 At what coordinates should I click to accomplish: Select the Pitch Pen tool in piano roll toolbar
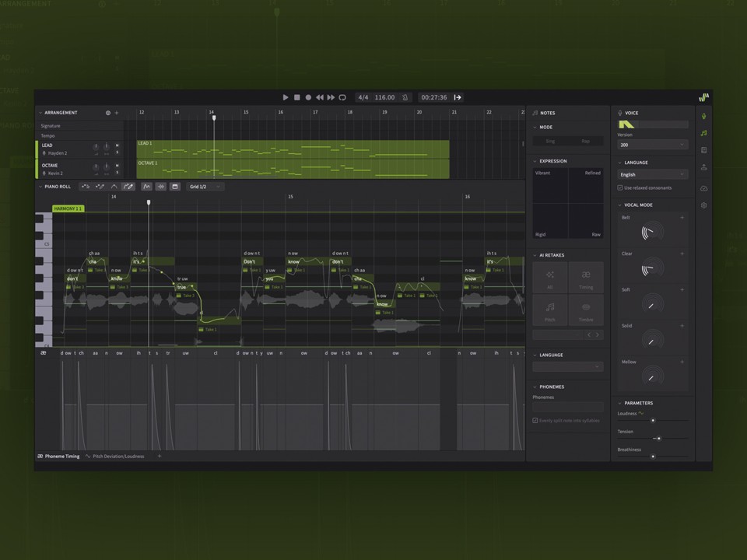coord(127,187)
